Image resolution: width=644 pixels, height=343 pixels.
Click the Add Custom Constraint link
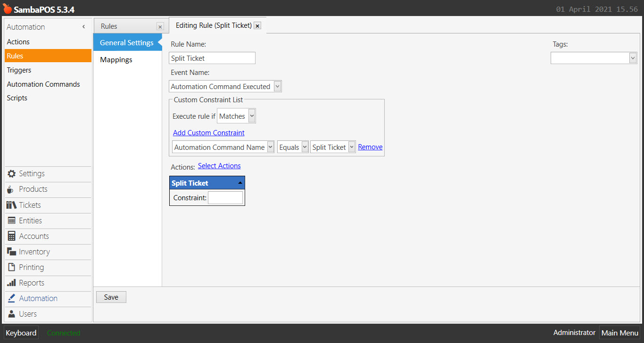[x=208, y=132]
